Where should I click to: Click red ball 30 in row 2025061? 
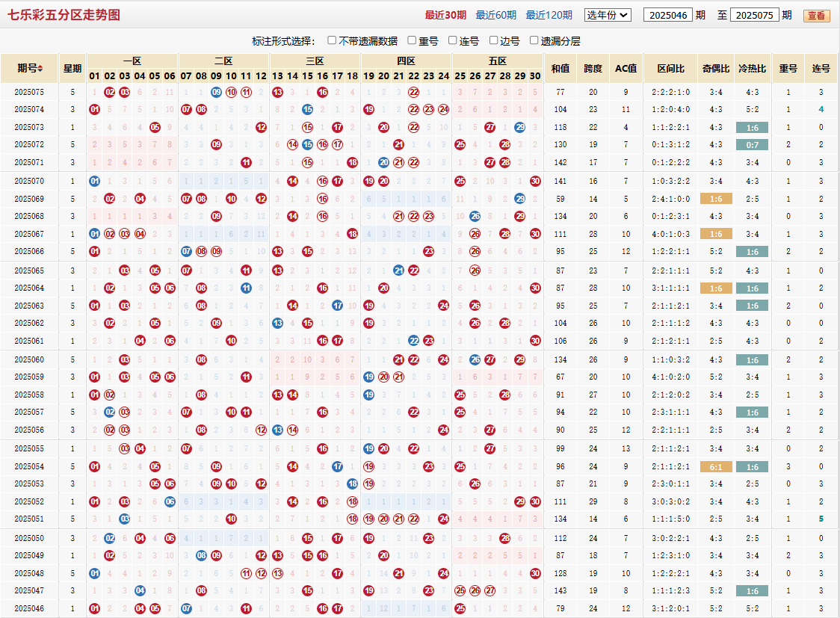(535, 341)
